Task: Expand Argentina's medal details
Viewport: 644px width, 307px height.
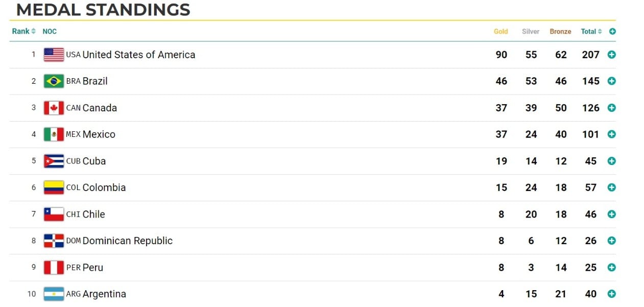Action: coord(611,294)
